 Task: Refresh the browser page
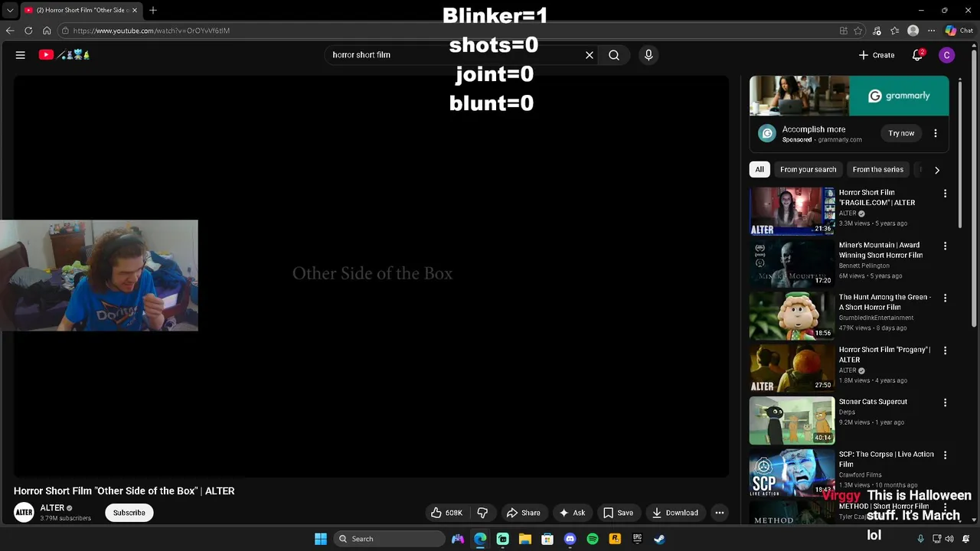[28, 31]
